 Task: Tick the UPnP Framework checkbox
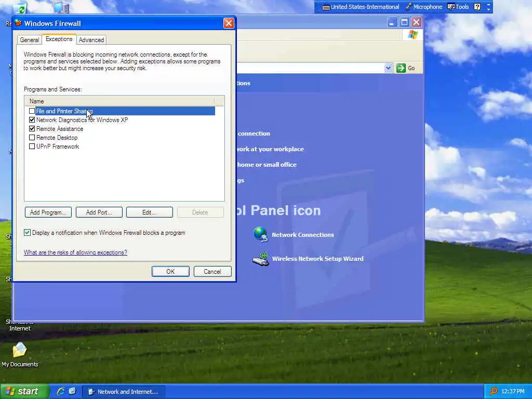(x=32, y=146)
